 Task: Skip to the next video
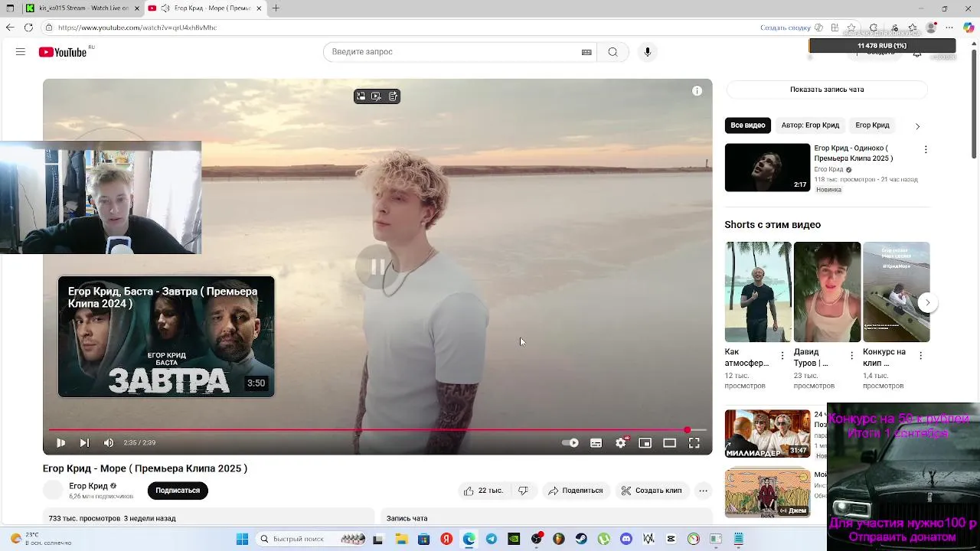84,442
